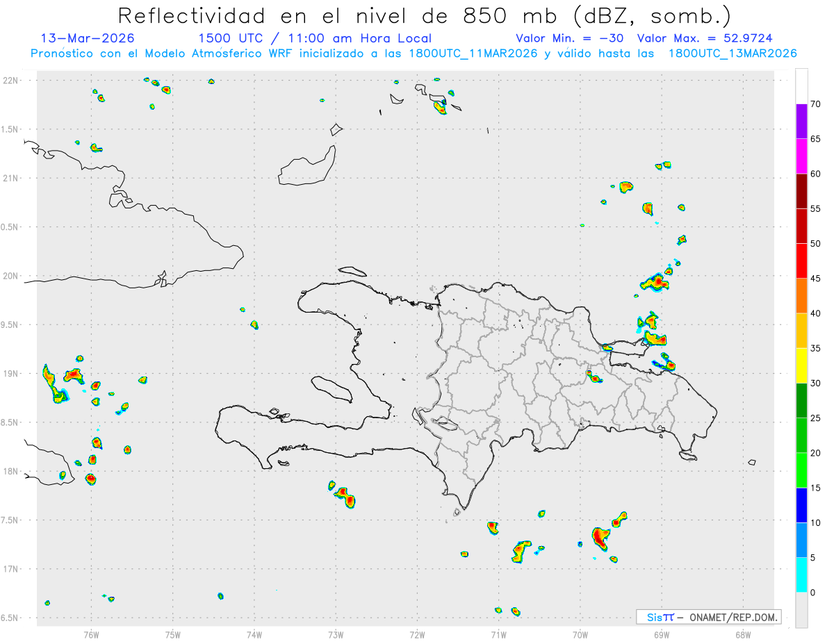Screen dimensions: 834x644
Task: Click the colorbar value label '65'
Action: pos(815,139)
